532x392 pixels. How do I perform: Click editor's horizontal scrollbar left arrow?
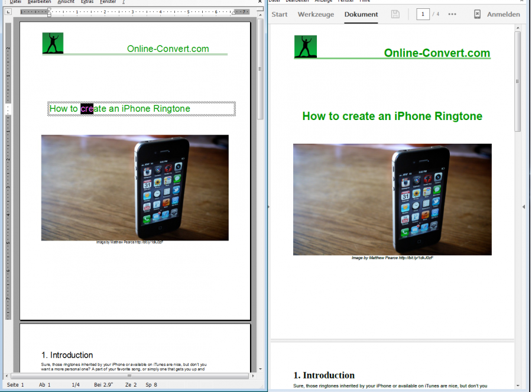[7, 376]
